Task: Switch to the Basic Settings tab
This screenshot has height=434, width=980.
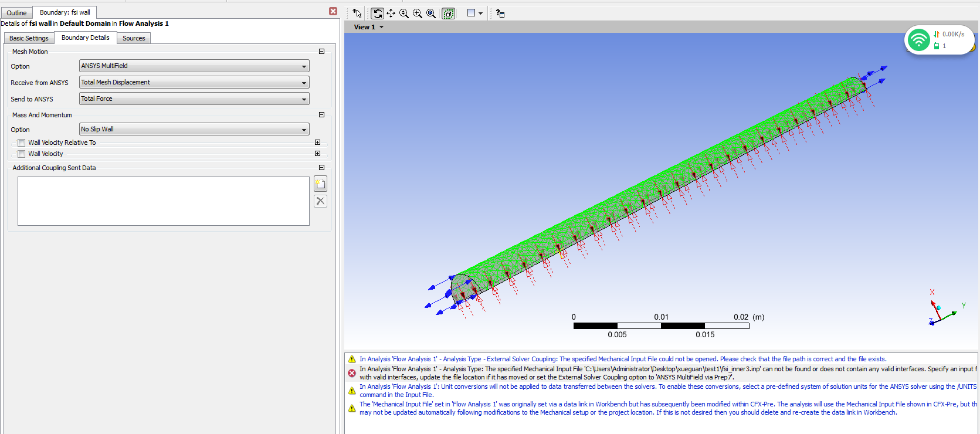Action: tap(29, 38)
